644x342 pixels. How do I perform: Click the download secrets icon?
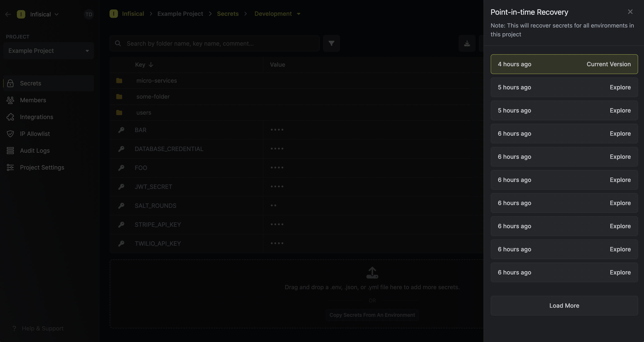coord(467,43)
